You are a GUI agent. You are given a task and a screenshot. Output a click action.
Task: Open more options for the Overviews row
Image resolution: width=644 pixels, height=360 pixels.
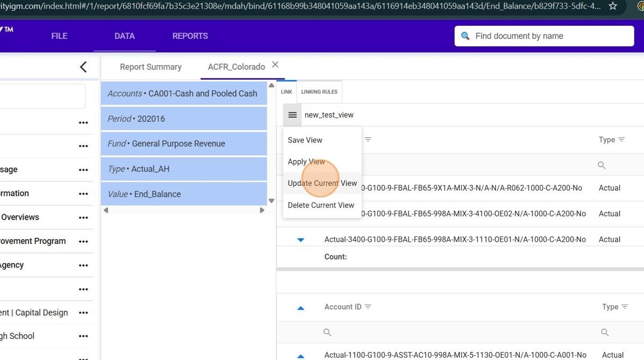tap(83, 218)
